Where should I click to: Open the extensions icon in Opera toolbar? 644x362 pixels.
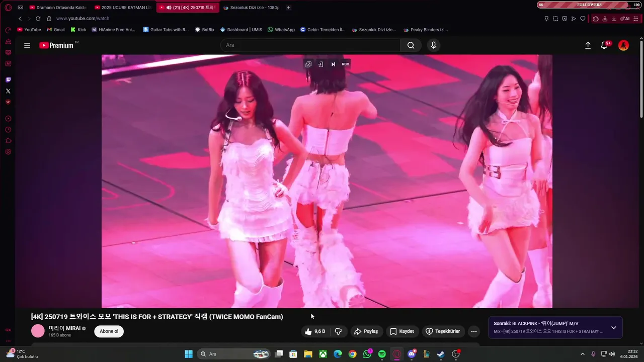[x=596, y=19]
